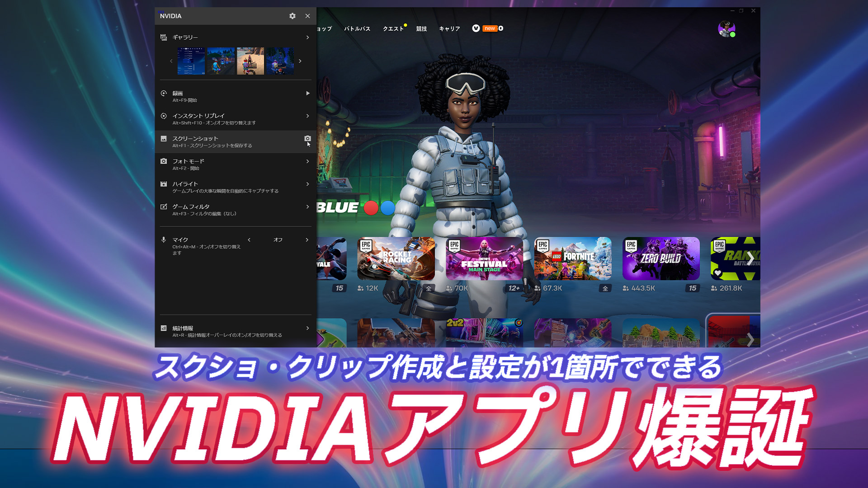Start recording with 録画 play arrow
Screen dimensions: 868x488
coord(308,93)
